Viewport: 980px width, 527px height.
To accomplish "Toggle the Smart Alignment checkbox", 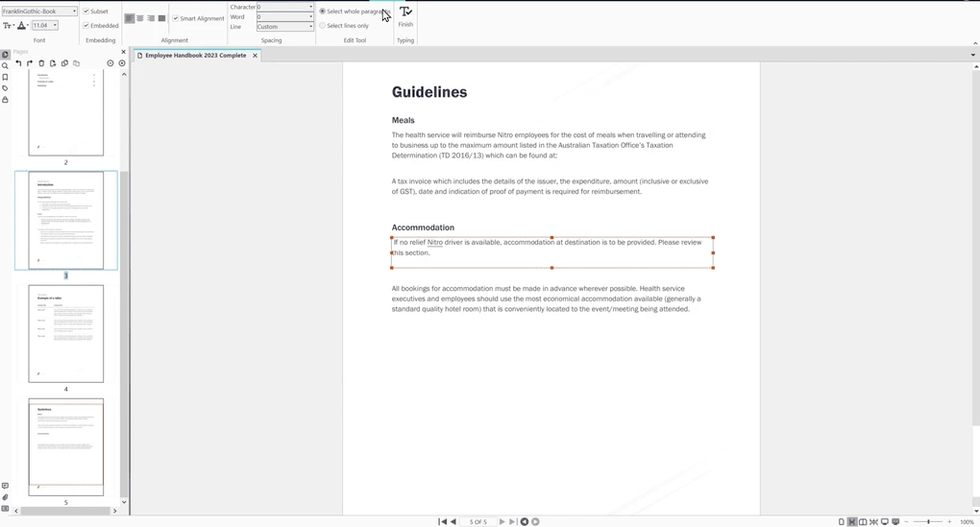I will click(176, 19).
